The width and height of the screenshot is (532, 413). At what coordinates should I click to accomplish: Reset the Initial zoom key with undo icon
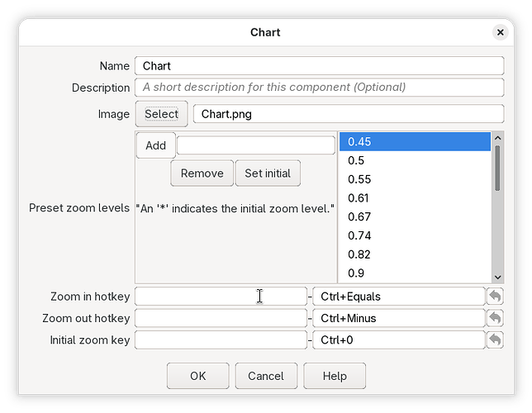pyautogui.click(x=495, y=339)
